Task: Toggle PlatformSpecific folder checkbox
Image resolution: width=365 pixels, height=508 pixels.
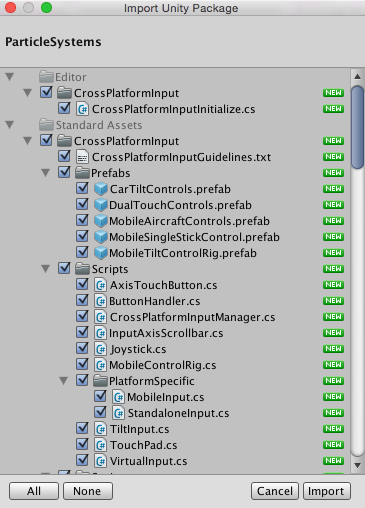Action: (82, 380)
